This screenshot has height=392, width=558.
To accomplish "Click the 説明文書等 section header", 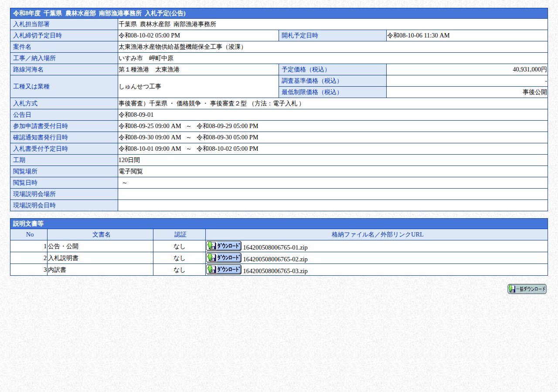I will point(279,223).
